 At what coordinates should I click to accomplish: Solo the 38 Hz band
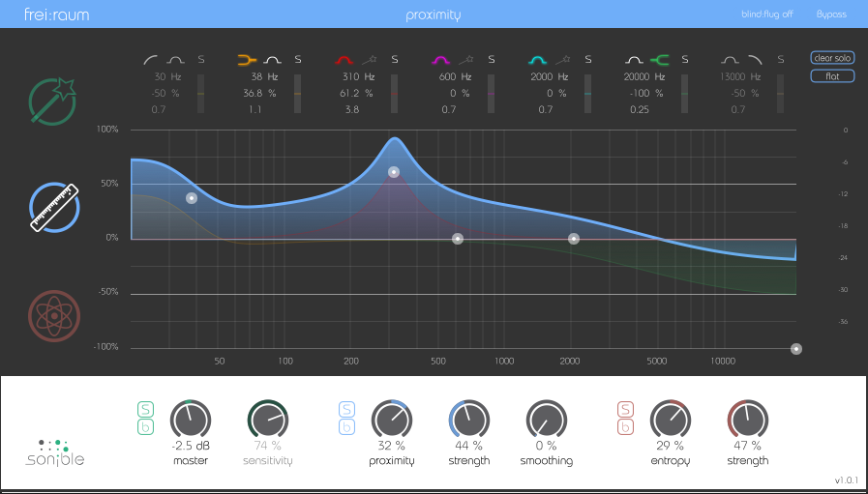298,59
